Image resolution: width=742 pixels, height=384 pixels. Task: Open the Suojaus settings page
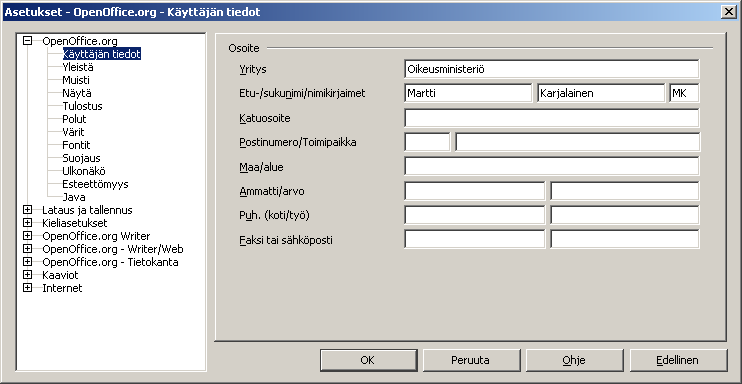pyautogui.click(x=81, y=158)
